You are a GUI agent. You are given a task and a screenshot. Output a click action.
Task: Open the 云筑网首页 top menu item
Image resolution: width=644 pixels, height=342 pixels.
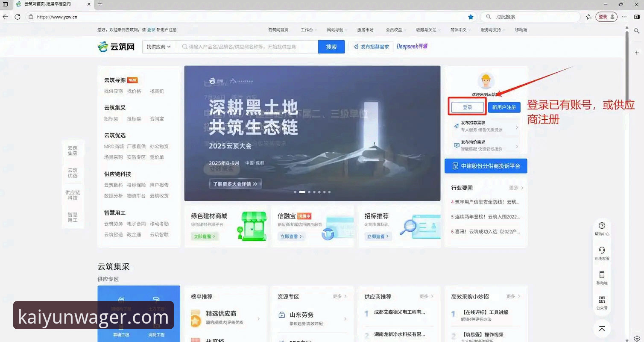[x=278, y=30]
